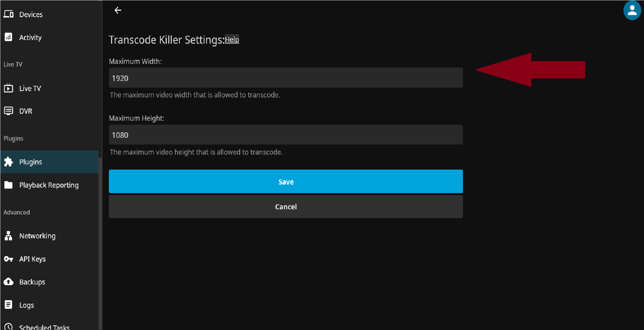Click the 'Transcode Killer Settings:' heading
The image size is (644, 330).
[x=167, y=40]
